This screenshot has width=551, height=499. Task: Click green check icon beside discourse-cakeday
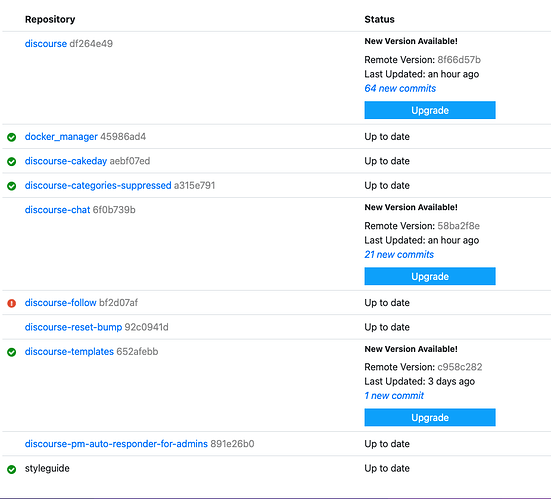tap(12, 161)
